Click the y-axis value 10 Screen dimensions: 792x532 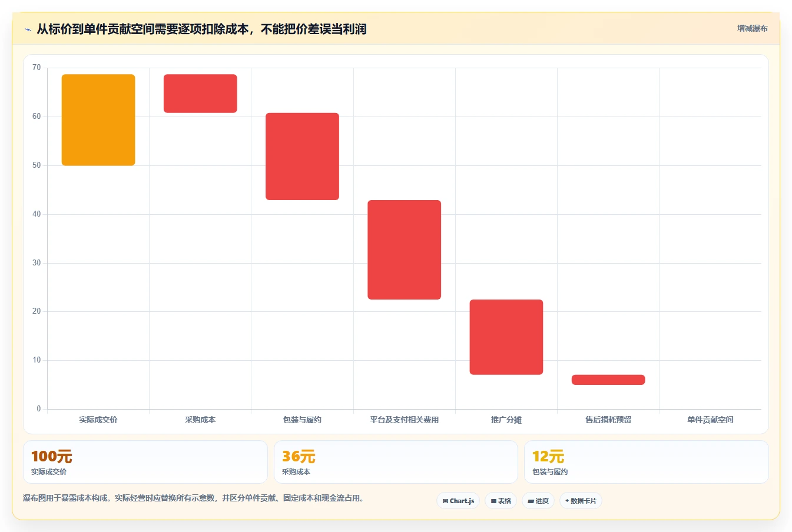(x=37, y=360)
